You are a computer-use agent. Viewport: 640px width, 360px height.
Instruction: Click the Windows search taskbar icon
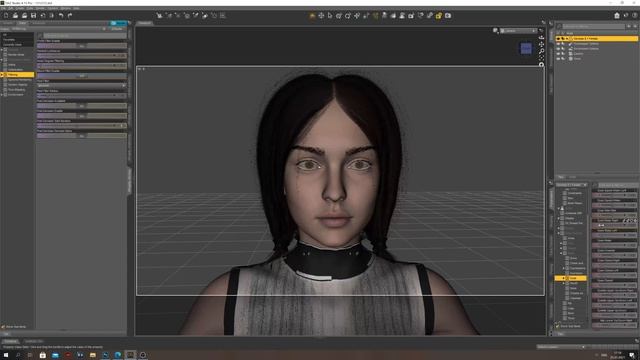[x=18, y=355]
